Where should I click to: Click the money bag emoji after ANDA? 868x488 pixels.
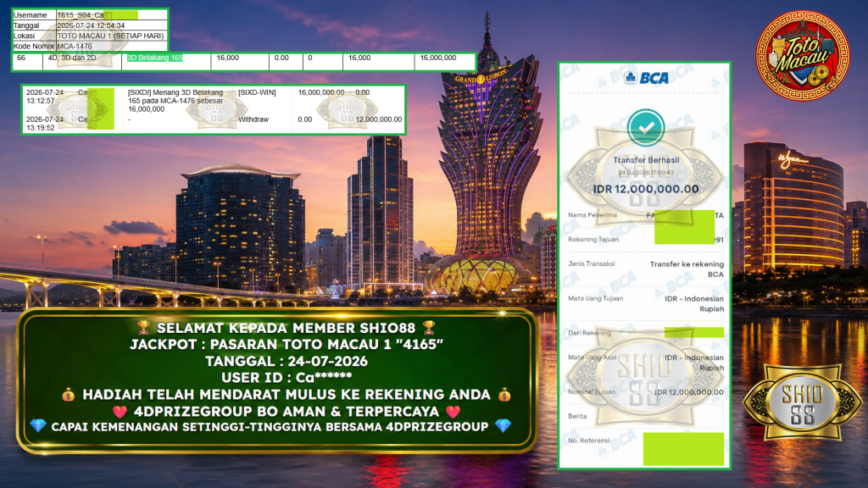tap(504, 395)
